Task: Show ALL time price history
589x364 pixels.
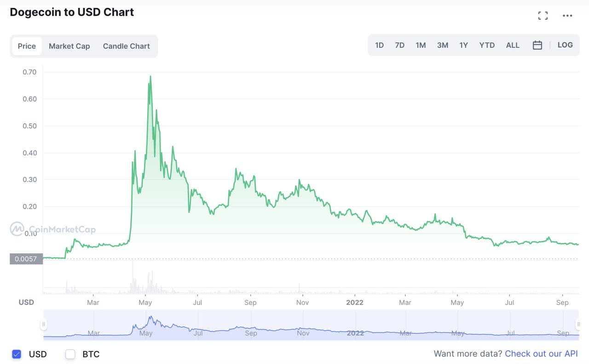Action: click(x=513, y=45)
